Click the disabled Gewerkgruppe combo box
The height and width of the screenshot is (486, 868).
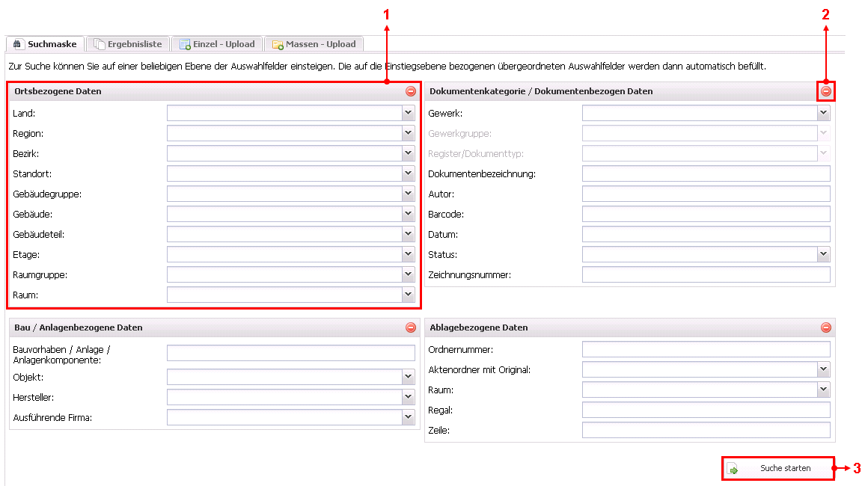(706, 133)
